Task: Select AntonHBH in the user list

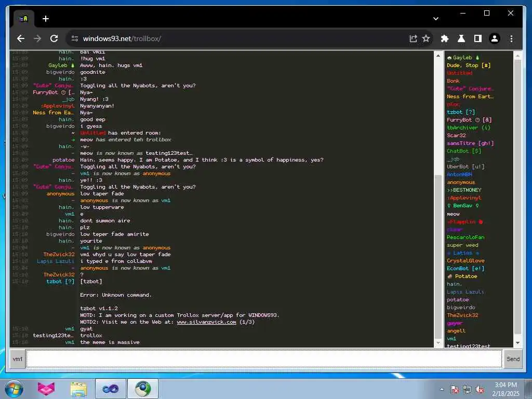Action: point(459,175)
